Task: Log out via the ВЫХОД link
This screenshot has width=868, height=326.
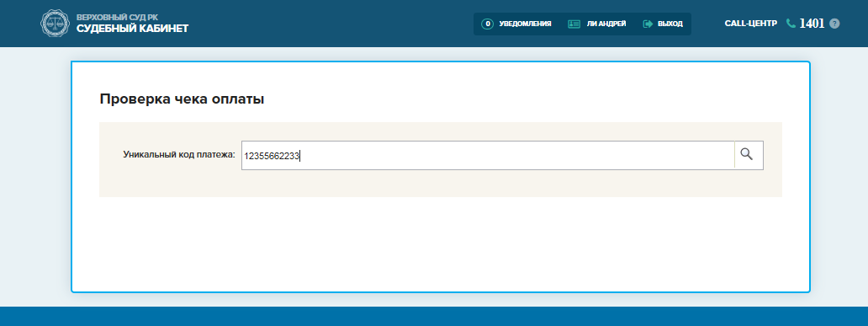Action: pyautogui.click(x=670, y=24)
